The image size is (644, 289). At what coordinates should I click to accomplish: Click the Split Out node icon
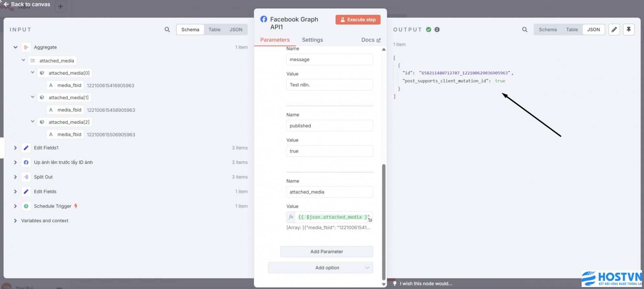pos(26,177)
